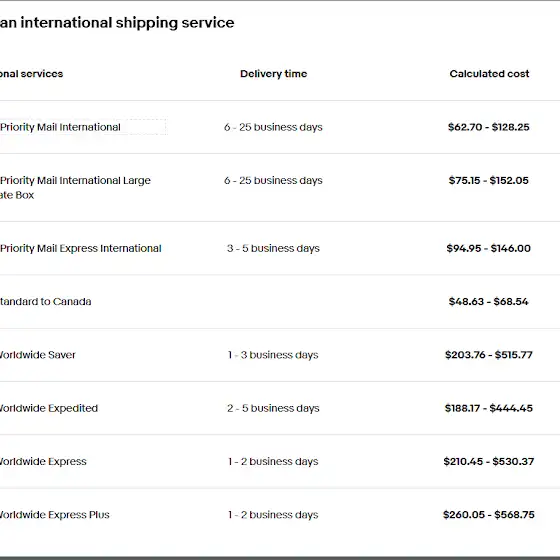Select the Worldwide Saver shipping option
This screenshot has width=560, height=560.
pos(280,355)
